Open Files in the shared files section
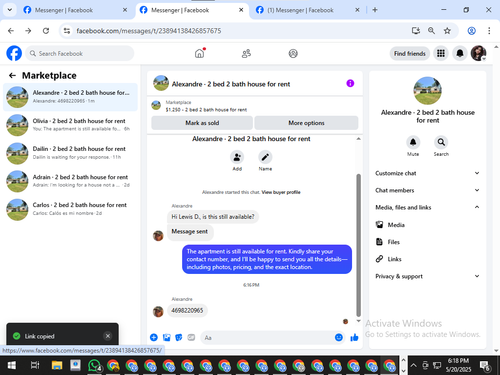Image resolution: width=500 pixels, height=375 pixels. [x=393, y=242]
